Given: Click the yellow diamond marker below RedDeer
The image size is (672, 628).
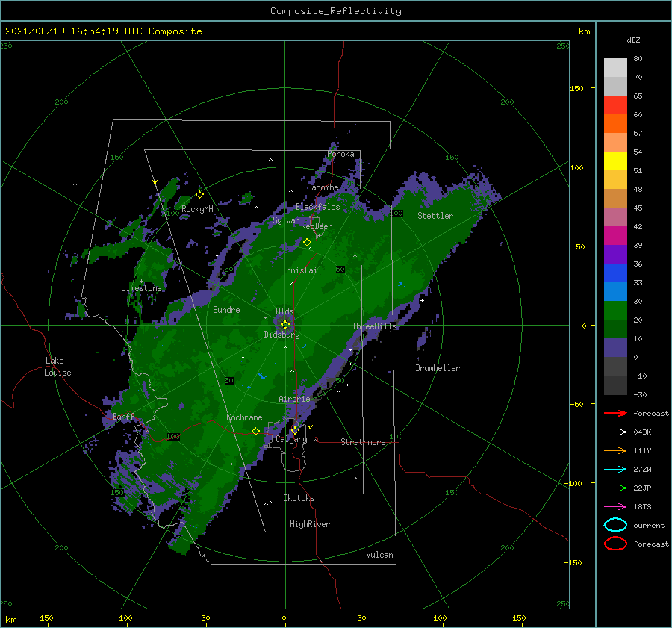Looking at the screenshot, I should pos(307,243).
